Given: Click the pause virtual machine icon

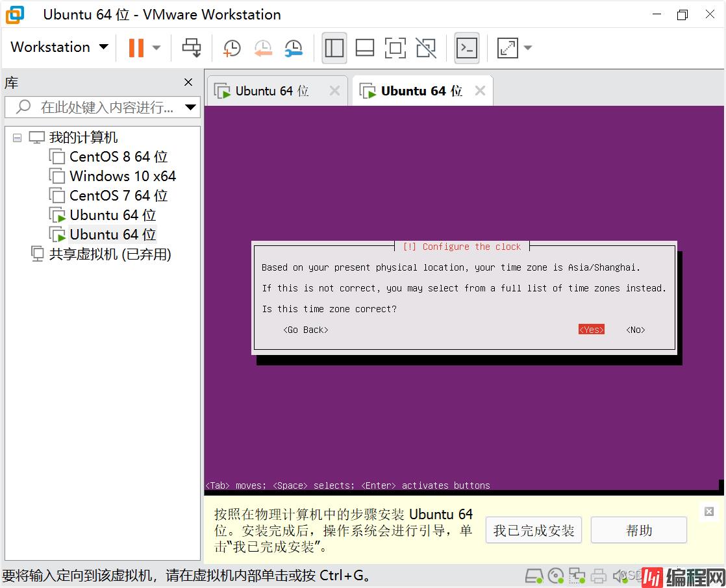Looking at the screenshot, I should coord(136,47).
